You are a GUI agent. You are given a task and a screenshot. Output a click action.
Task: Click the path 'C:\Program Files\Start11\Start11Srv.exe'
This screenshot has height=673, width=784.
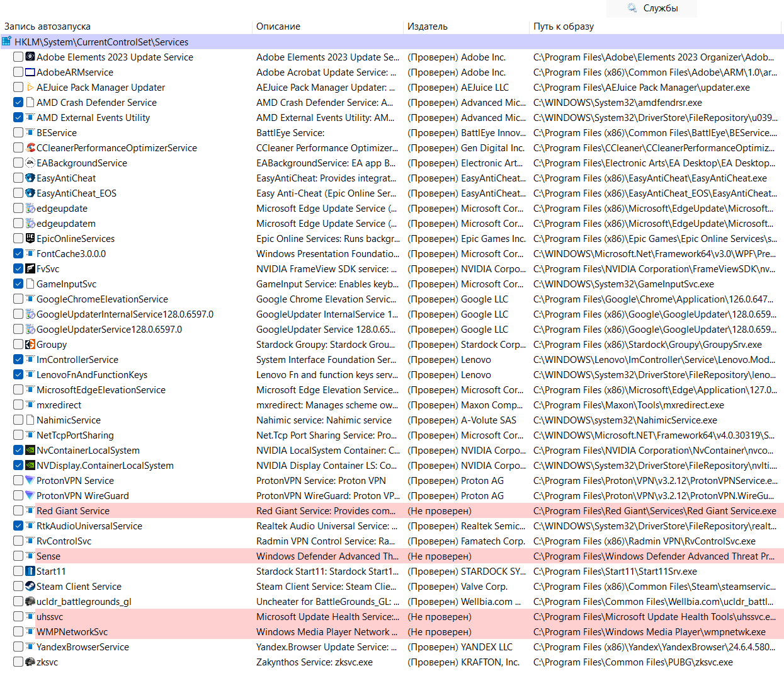pyautogui.click(x=615, y=572)
